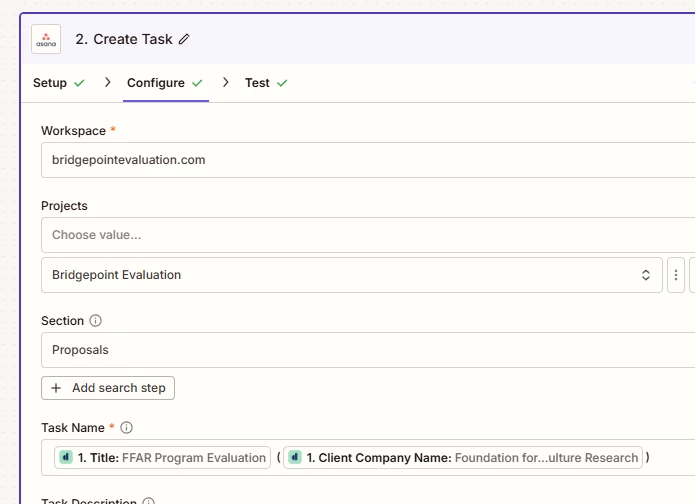Click the green checkmark beside Setup

point(79,83)
